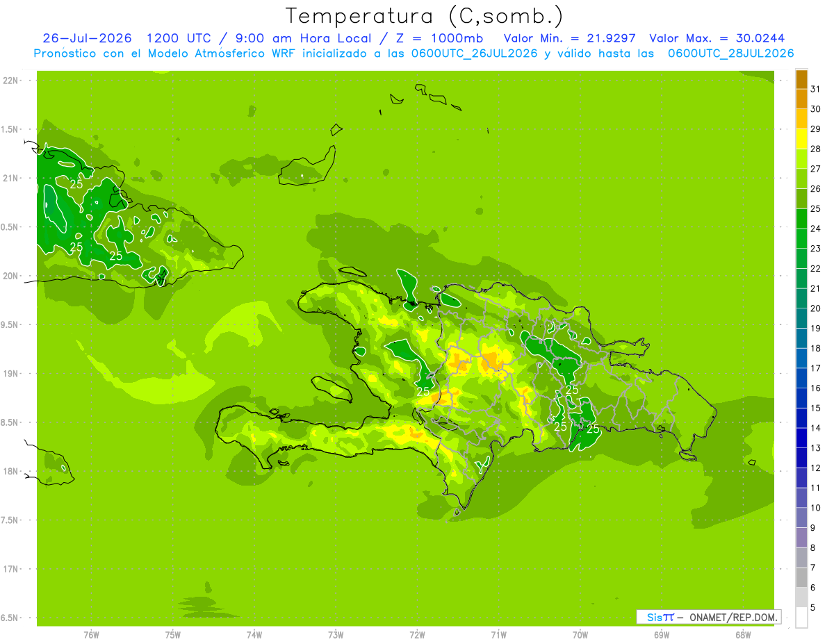
Task: Click the 74W longitude label
Action: [x=254, y=634]
